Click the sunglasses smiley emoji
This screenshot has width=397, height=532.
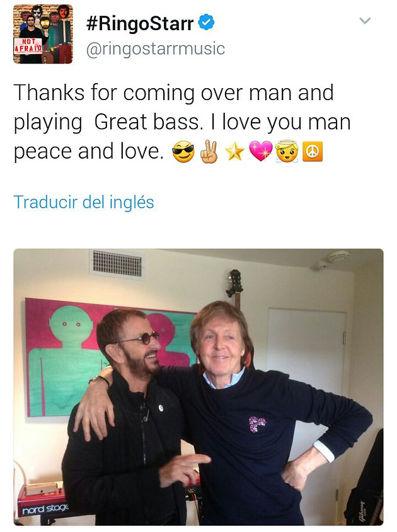click(183, 152)
